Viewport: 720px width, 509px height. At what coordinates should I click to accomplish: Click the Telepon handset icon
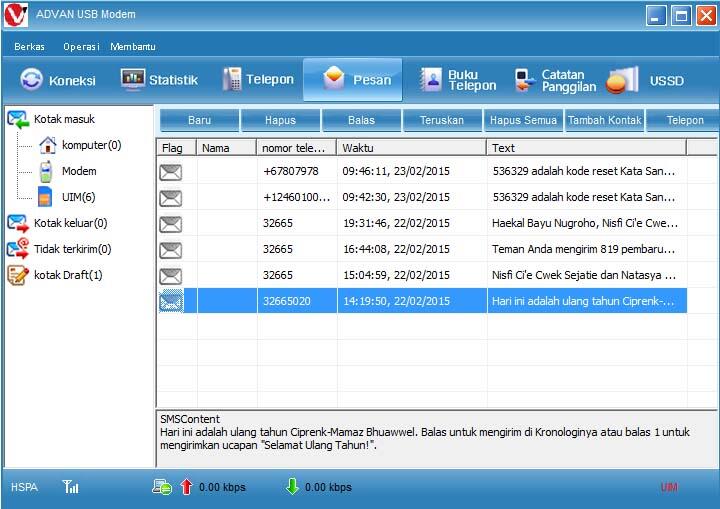click(232, 79)
